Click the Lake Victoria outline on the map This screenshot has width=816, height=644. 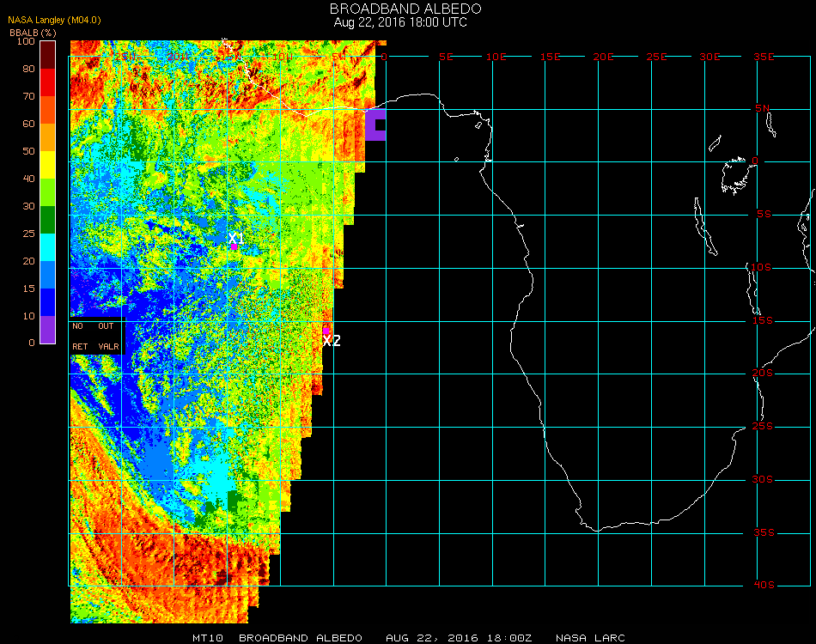[x=735, y=175]
